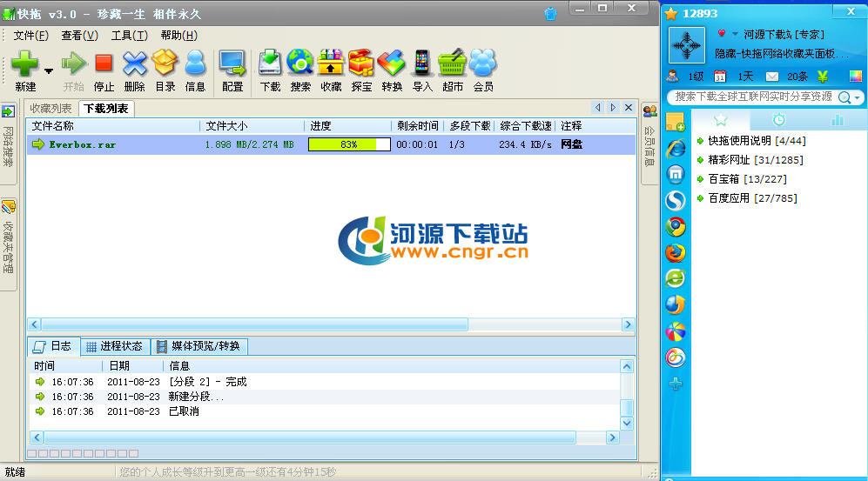Open the 搜索 (Search) globe icon
Screen dimensions: 868x481
click(x=300, y=62)
